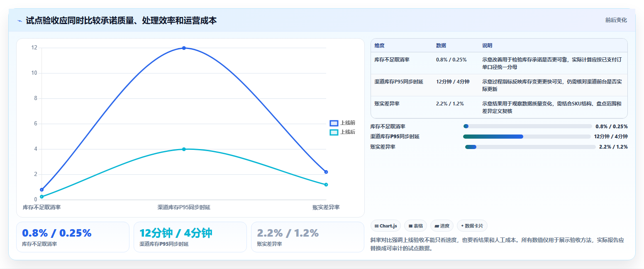Click x-axis label 账实差异率
The width and height of the screenshot is (644, 269).
click(x=326, y=207)
